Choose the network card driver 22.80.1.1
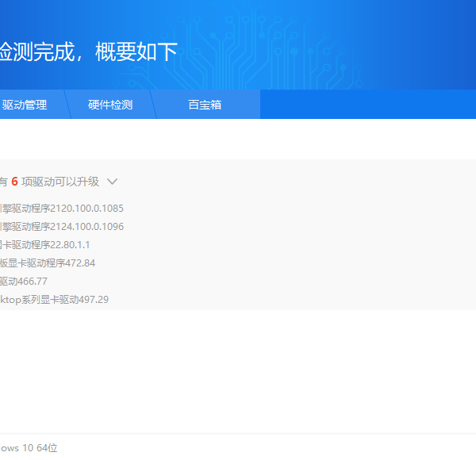Viewport: 476px width, 460px height. tap(44, 245)
